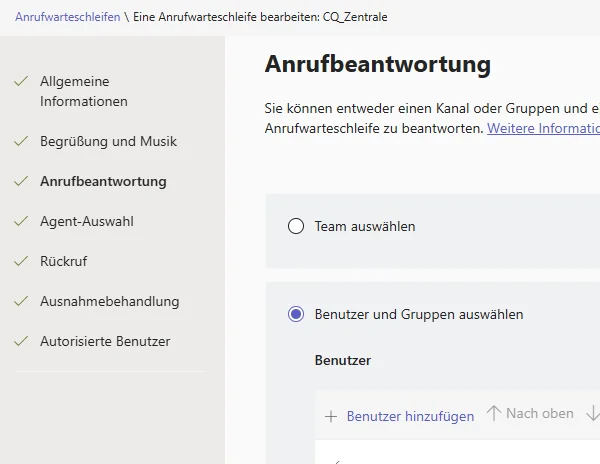Viewport: 600px width, 464px height.
Task: Select Benutzer und Gruppen auswählen radio button
Action: pyautogui.click(x=296, y=314)
